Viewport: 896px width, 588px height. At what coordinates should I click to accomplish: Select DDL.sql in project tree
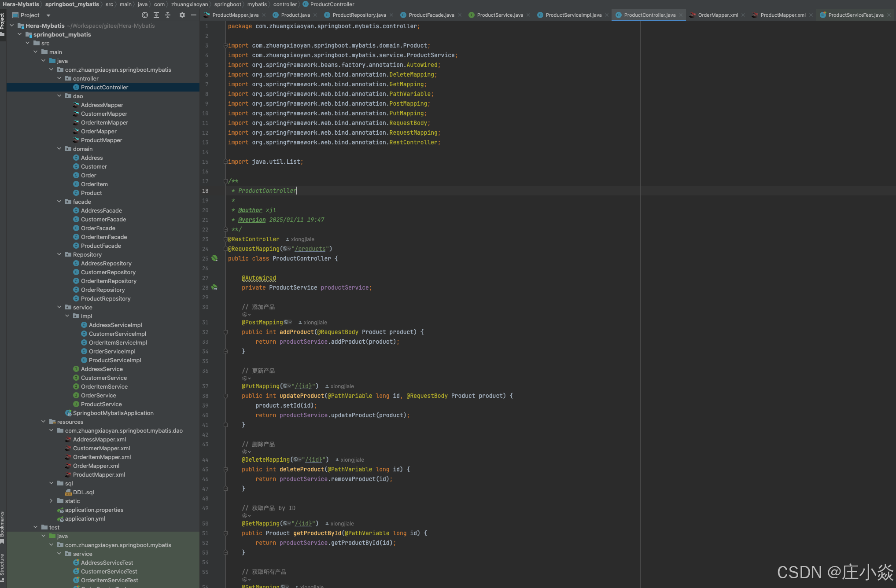point(83,492)
